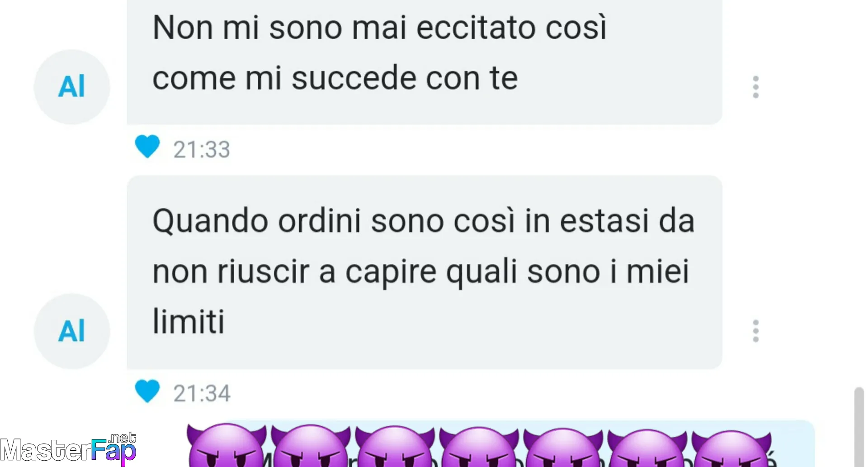Open three-dot menu for the 21:33 message

pos(755,87)
